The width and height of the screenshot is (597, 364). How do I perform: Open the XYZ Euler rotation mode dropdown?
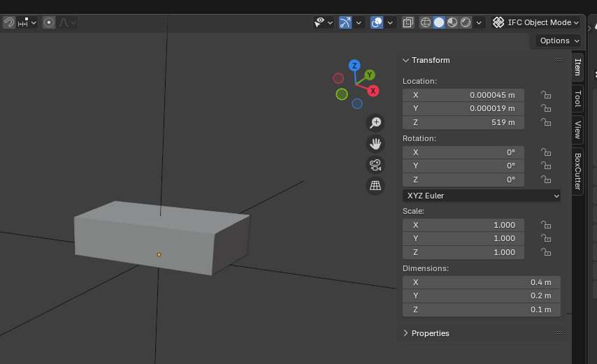point(482,196)
